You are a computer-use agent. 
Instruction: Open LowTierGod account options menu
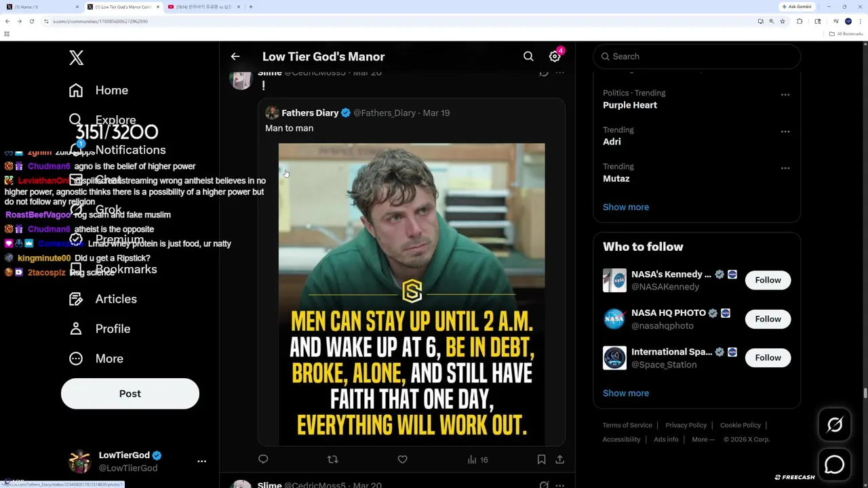[201, 461]
